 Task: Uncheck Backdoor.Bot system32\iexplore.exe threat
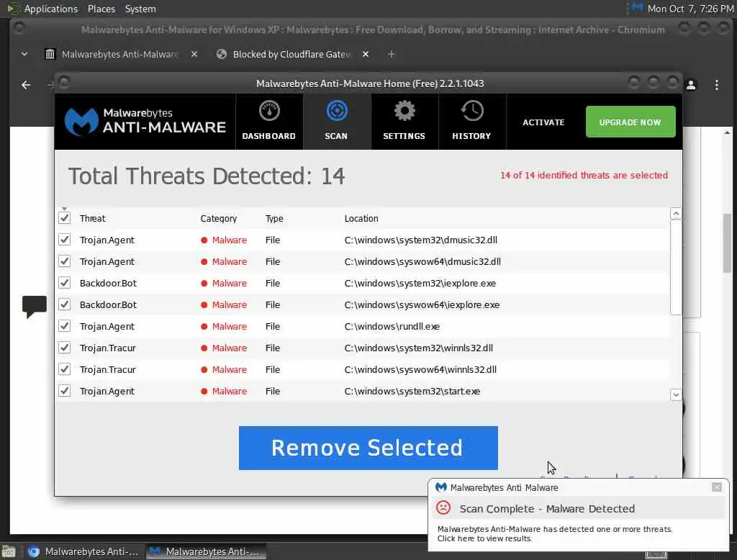click(64, 283)
